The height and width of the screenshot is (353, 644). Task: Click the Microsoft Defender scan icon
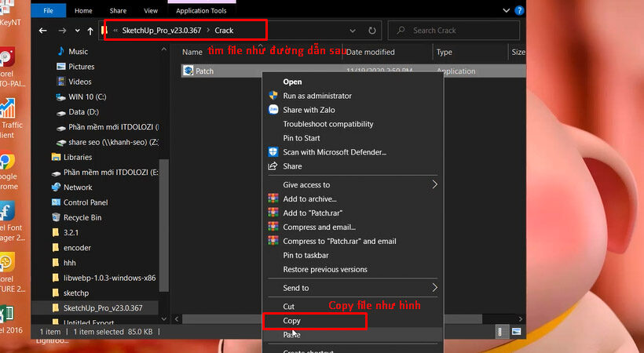coord(273,152)
